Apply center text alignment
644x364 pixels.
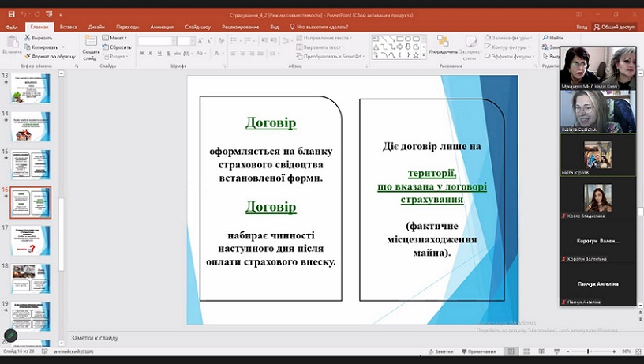point(243,54)
